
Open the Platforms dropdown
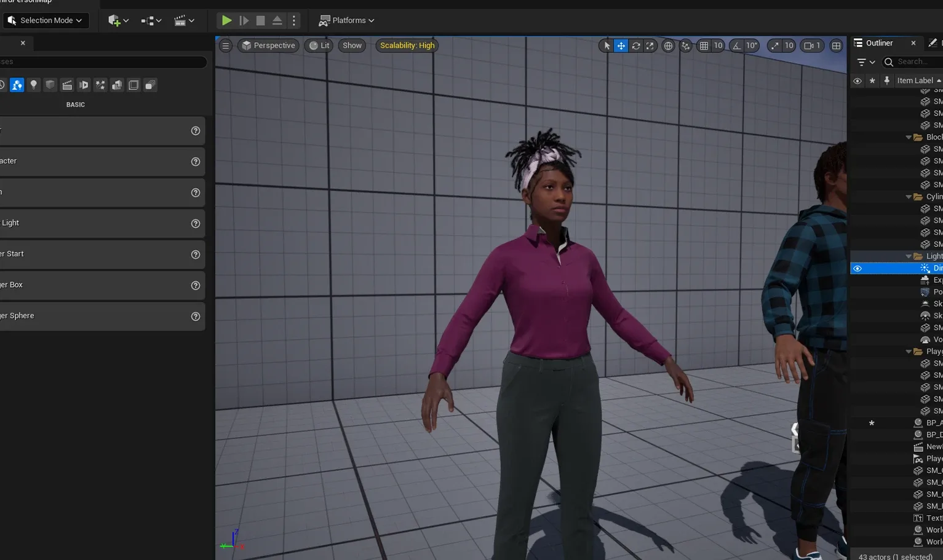click(x=346, y=20)
